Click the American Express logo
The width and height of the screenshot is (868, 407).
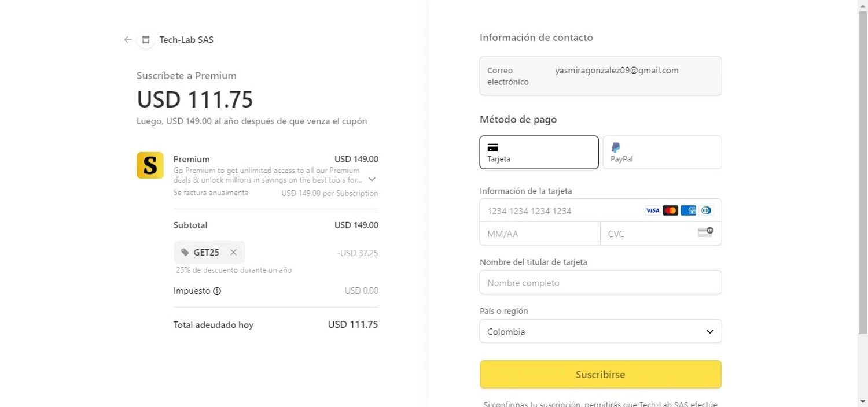688,210
